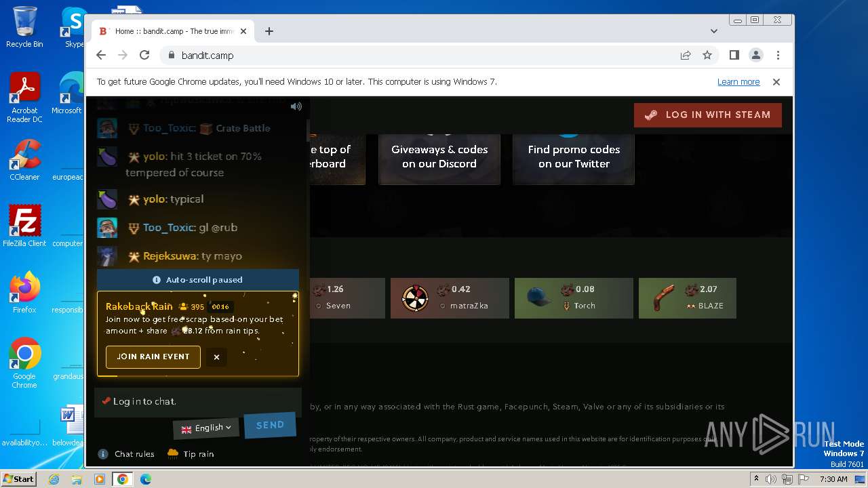This screenshot has height=488, width=868.
Task: Open File Explorer from taskbar
Action: click(77, 479)
